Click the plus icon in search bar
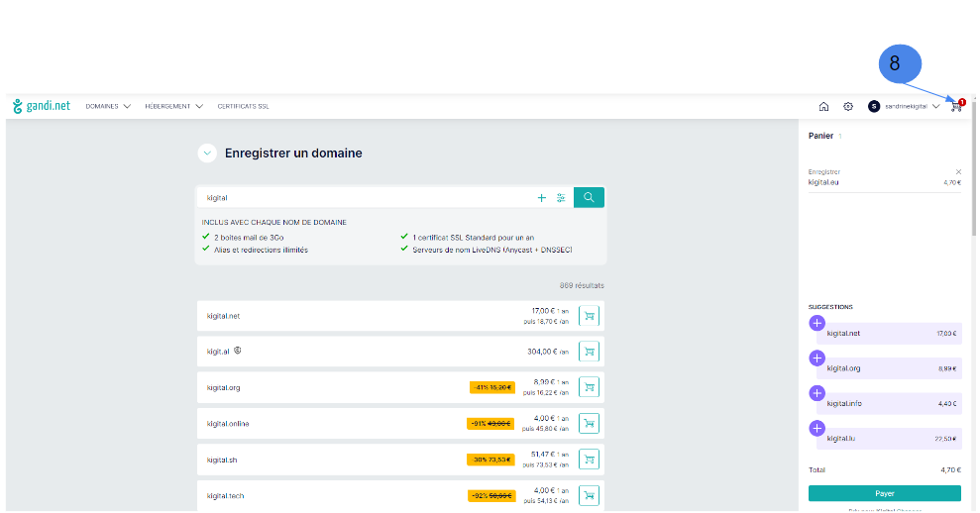Screen dimensions: 980x513 (x=542, y=198)
